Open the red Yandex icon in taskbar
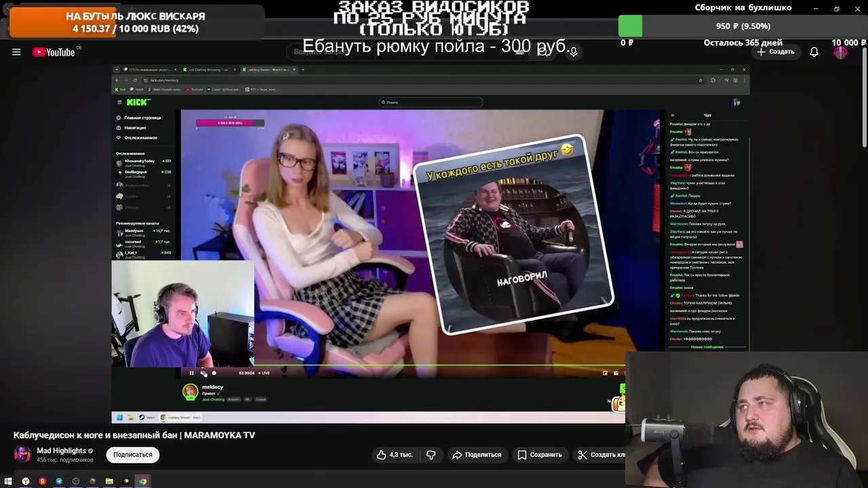The image size is (868, 488). coord(42,481)
